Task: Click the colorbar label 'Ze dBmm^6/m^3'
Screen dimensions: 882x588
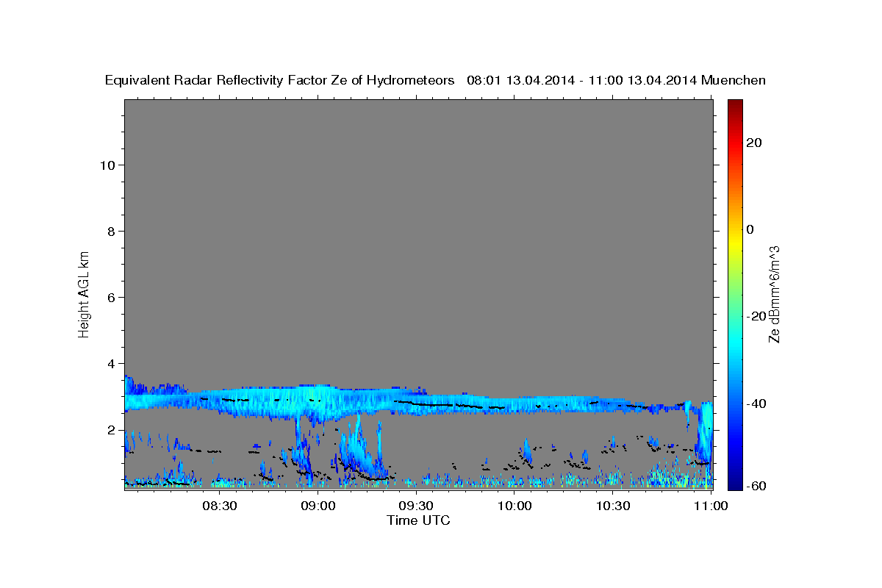Action: click(x=773, y=294)
